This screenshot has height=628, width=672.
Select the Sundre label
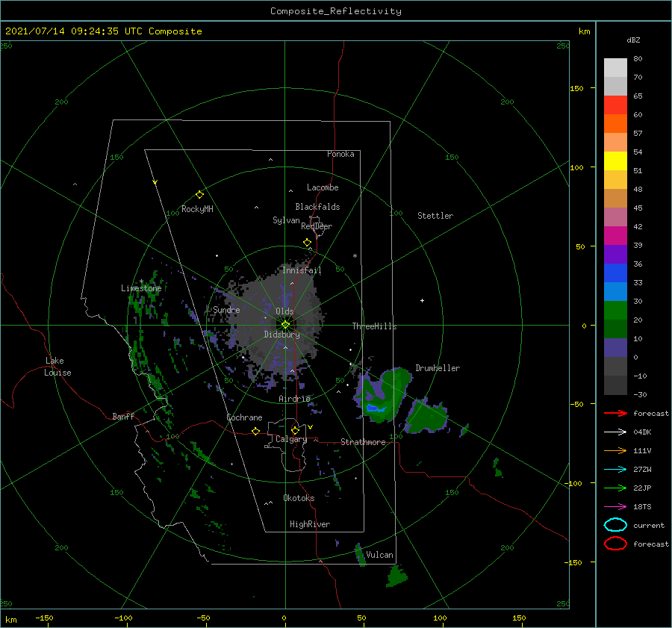coord(226,310)
